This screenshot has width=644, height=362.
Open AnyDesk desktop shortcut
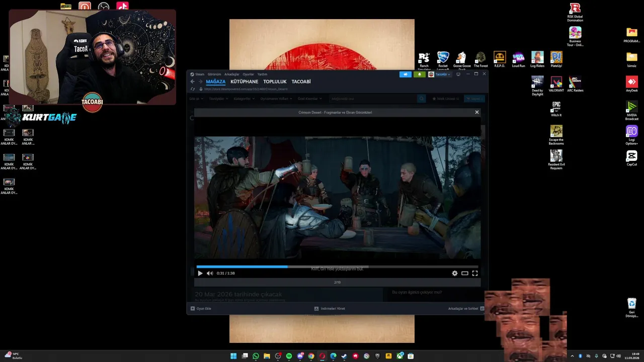pyautogui.click(x=632, y=84)
